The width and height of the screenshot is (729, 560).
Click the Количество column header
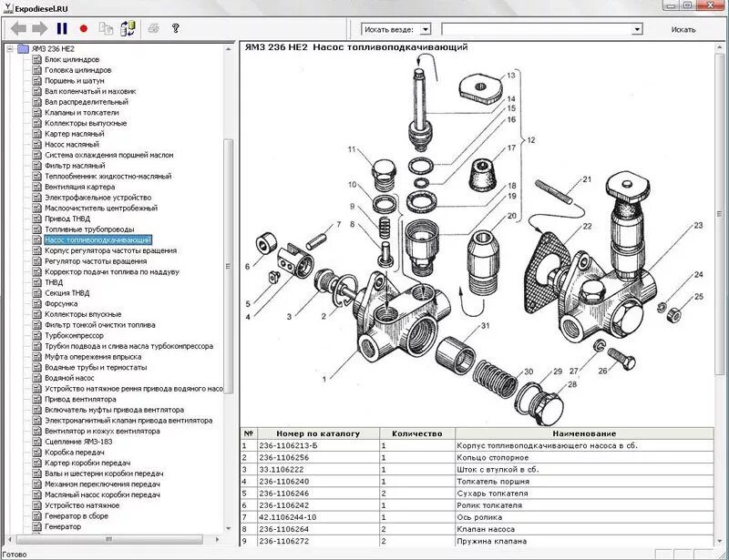pyautogui.click(x=417, y=433)
